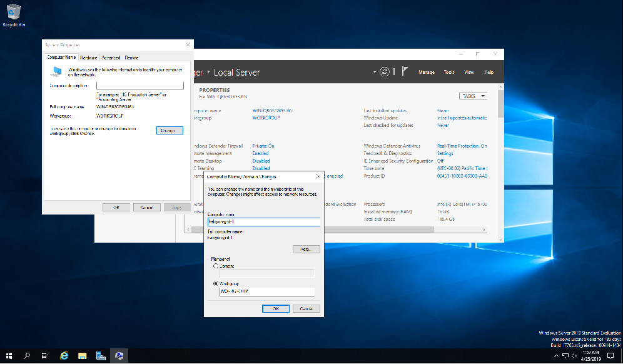Screen dimensions: 623x364
Task: Open the Help menu in Server Manager
Action: (x=489, y=72)
